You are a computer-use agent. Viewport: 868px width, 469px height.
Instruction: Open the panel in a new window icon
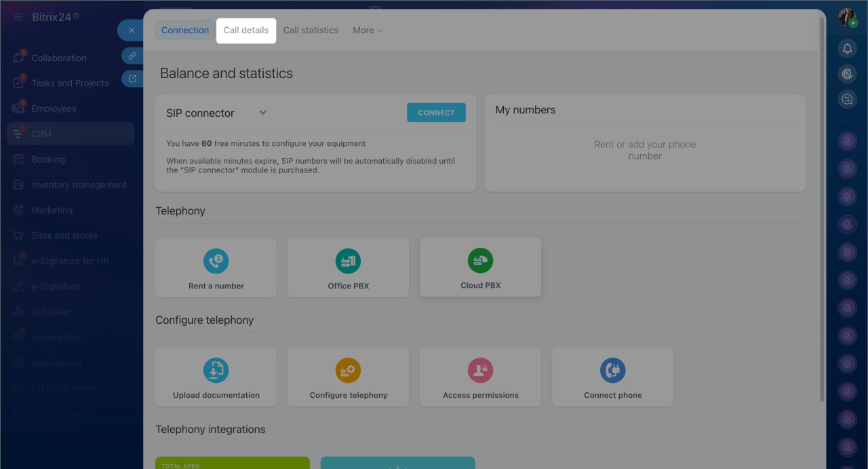coord(132,79)
